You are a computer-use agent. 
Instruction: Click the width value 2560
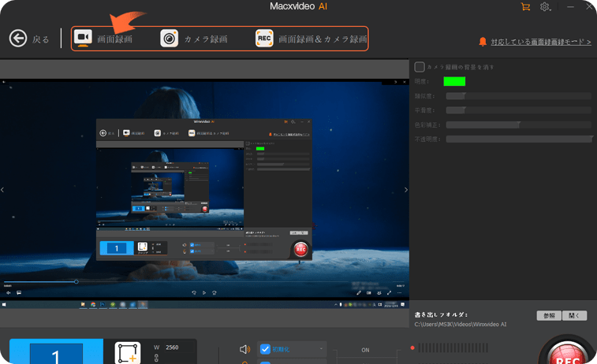[x=172, y=347]
